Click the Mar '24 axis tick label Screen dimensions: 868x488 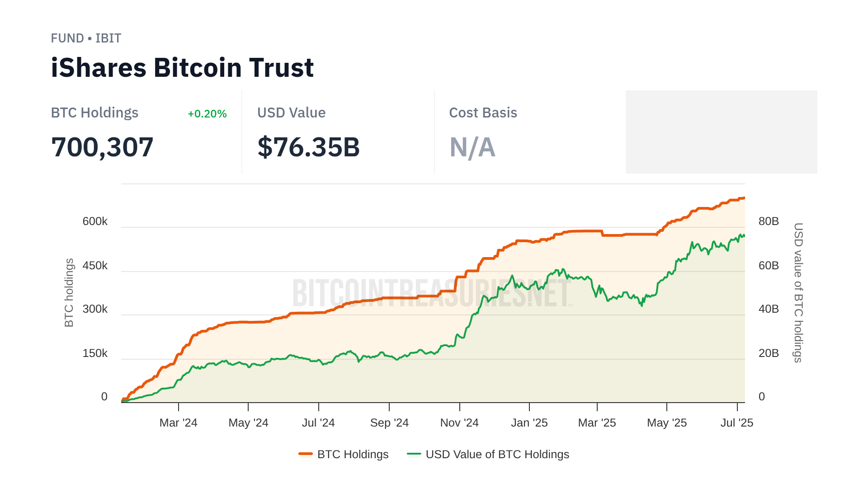point(178,423)
